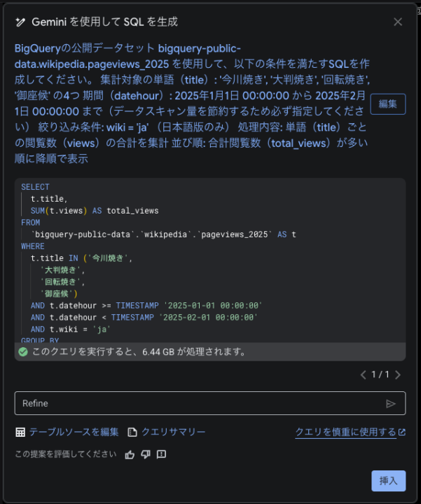Go to the previous suggestion with left chevron
This screenshot has height=504, width=421.
point(363,374)
